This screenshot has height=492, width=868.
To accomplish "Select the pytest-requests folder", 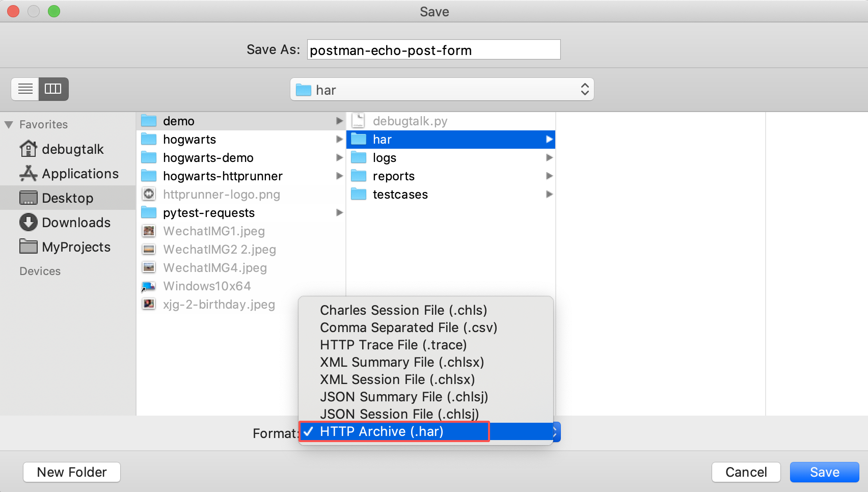I will [241, 213].
